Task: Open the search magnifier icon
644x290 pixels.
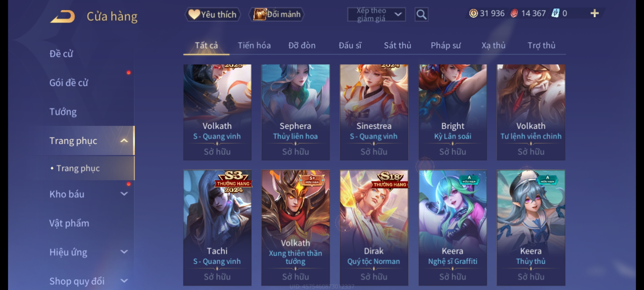Action: pyautogui.click(x=421, y=15)
